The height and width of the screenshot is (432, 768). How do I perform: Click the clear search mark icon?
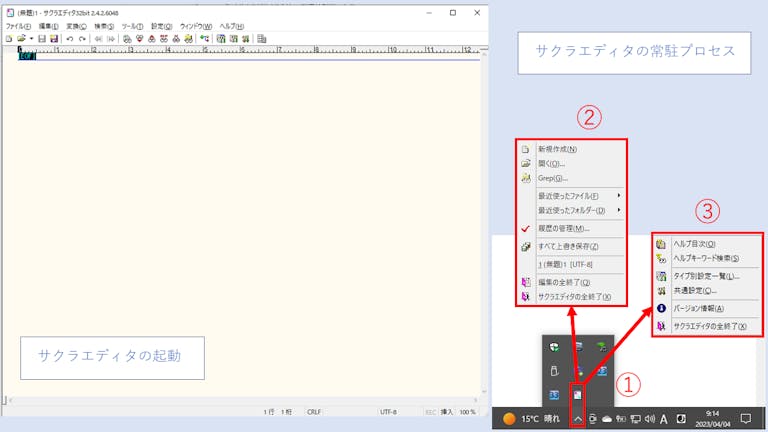(176, 39)
